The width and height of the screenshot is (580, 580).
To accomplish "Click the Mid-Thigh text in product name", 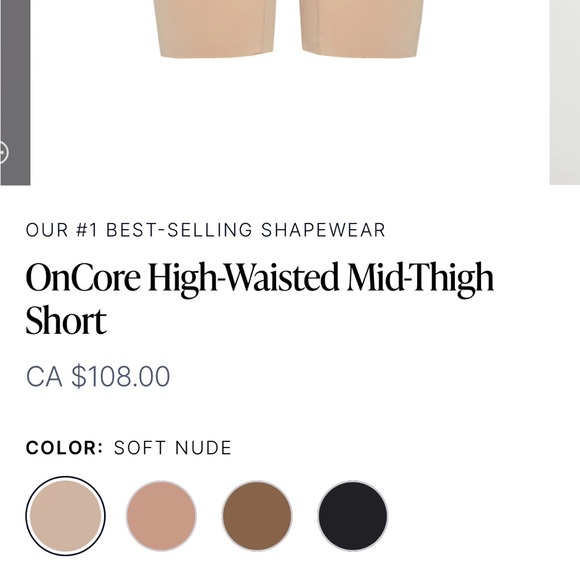I will click(420, 279).
